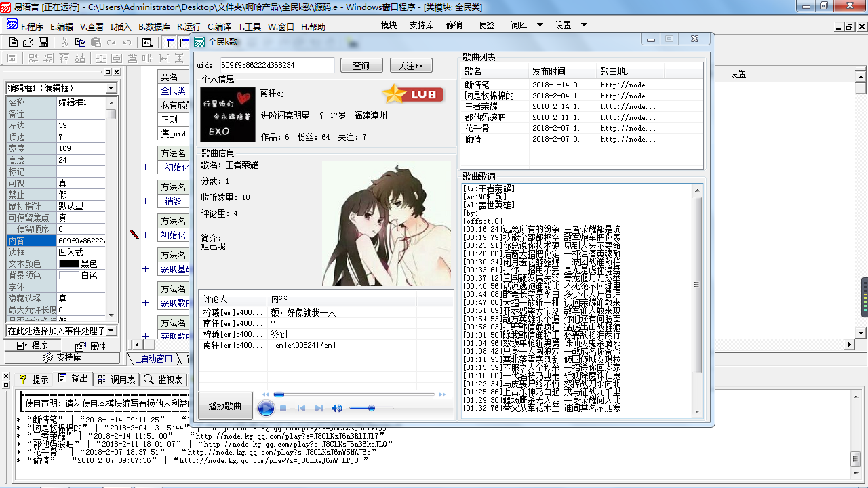Click the New file toolbar icon

point(14,42)
